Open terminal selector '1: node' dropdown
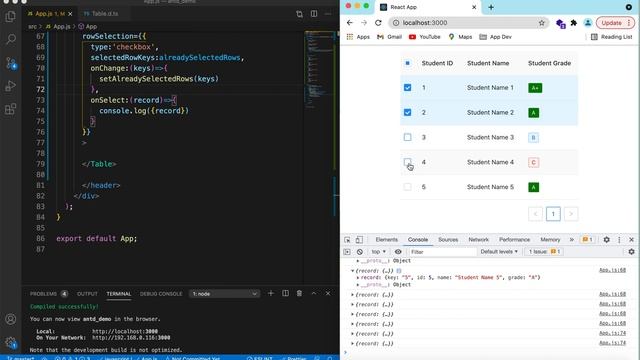Screen dimensions: 640x360 point(224,294)
